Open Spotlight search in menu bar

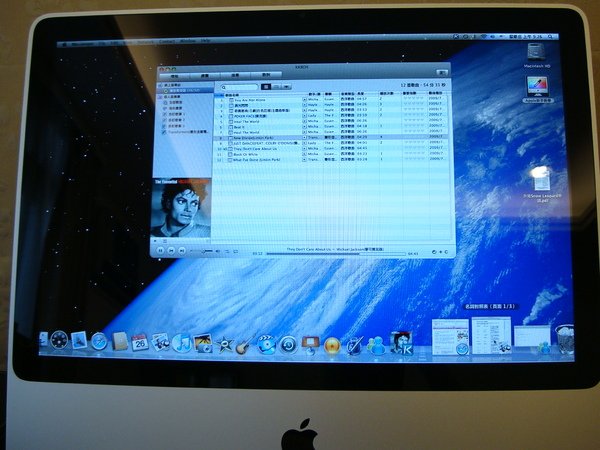pos(550,37)
